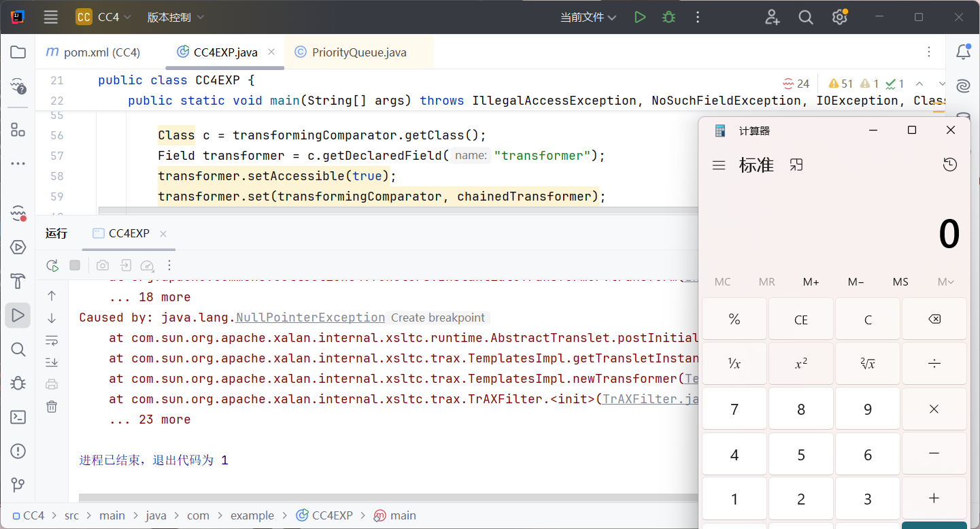Screen dimensions: 980x529
Task: Open the Build hammer tool window
Action: pyautogui.click(x=18, y=281)
